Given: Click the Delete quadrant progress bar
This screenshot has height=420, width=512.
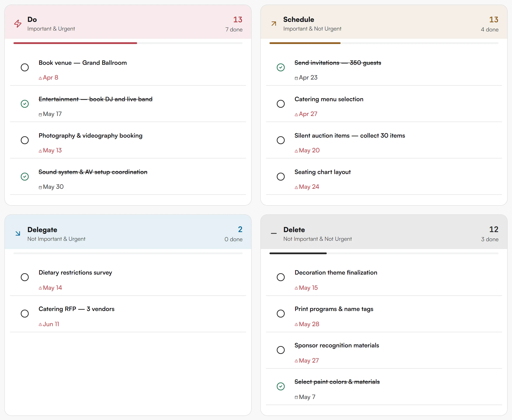Looking at the screenshot, I should [x=384, y=253].
